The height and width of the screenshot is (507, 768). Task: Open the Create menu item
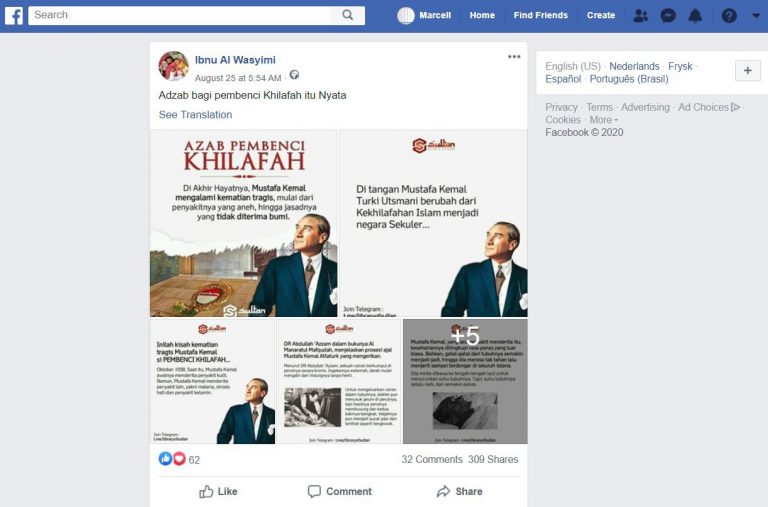point(600,15)
